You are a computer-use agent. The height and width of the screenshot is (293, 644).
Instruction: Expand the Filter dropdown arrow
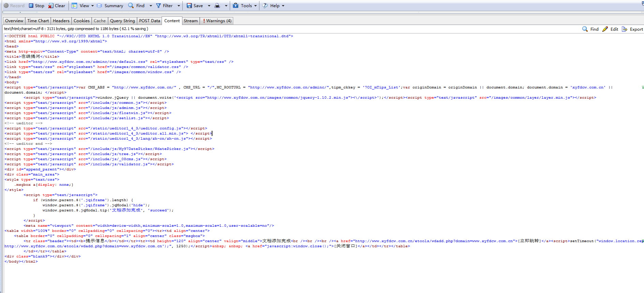(179, 6)
